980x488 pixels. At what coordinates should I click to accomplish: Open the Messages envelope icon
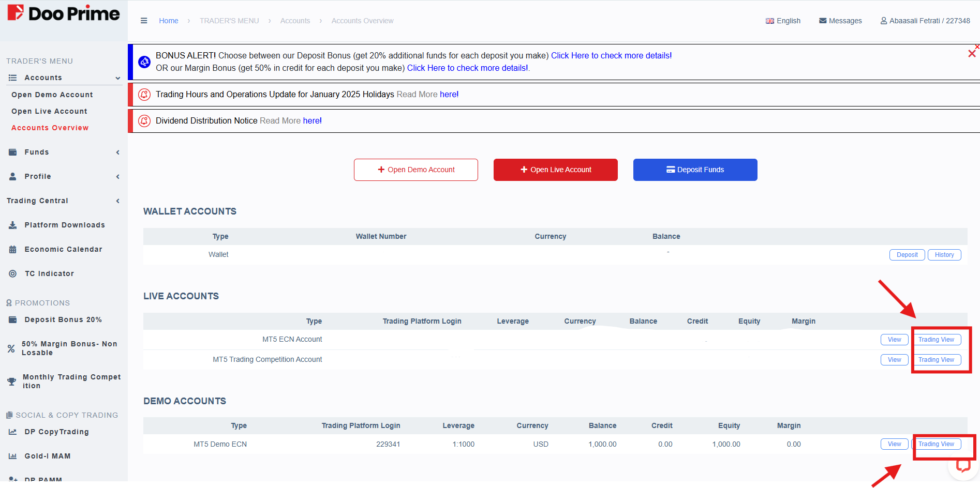coord(822,21)
